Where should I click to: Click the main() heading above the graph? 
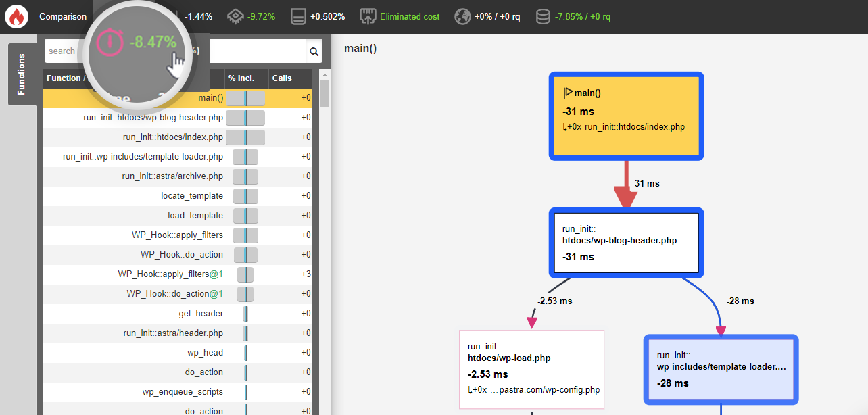[x=360, y=48]
